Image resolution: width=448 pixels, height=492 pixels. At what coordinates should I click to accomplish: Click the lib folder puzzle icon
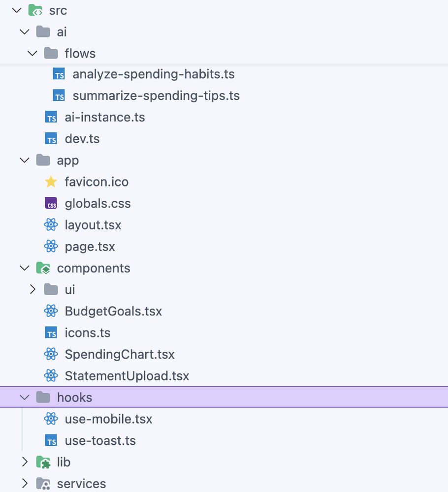click(43, 462)
